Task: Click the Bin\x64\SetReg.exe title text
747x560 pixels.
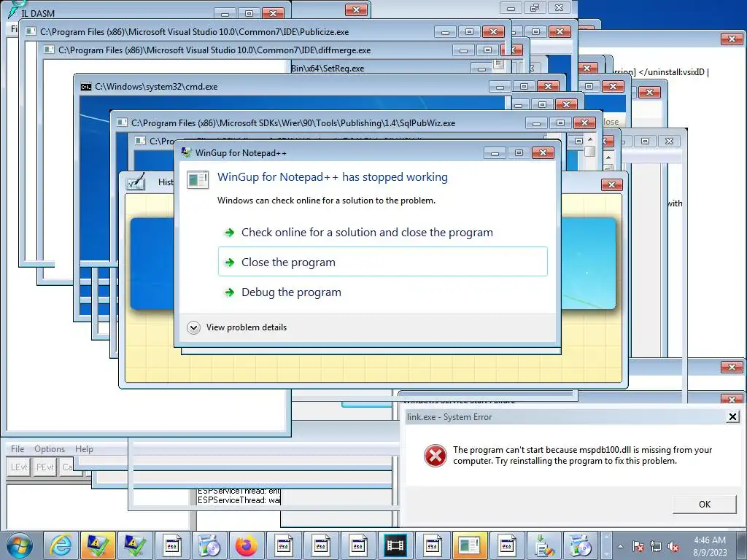Action: coord(328,68)
